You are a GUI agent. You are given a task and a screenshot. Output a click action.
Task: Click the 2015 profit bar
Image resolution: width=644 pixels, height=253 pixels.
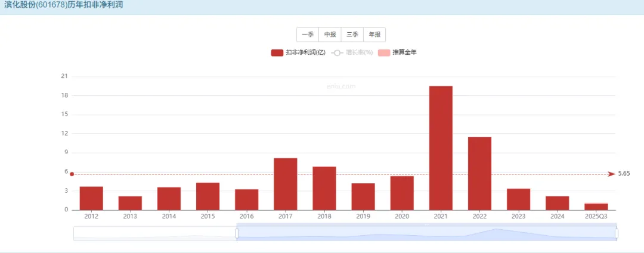tap(208, 196)
